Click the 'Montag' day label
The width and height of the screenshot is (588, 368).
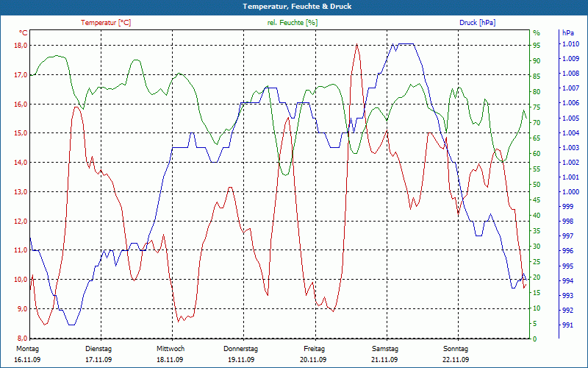point(27,349)
